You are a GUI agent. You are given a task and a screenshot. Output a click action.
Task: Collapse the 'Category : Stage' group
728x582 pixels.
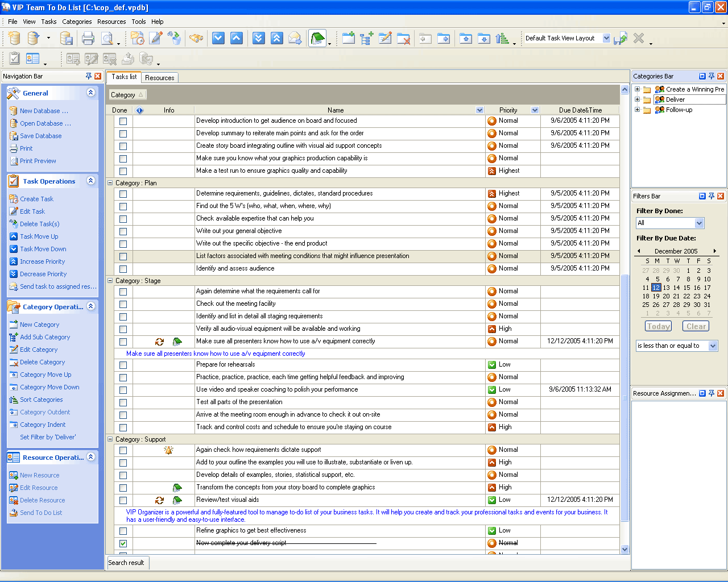pos(110,281)
